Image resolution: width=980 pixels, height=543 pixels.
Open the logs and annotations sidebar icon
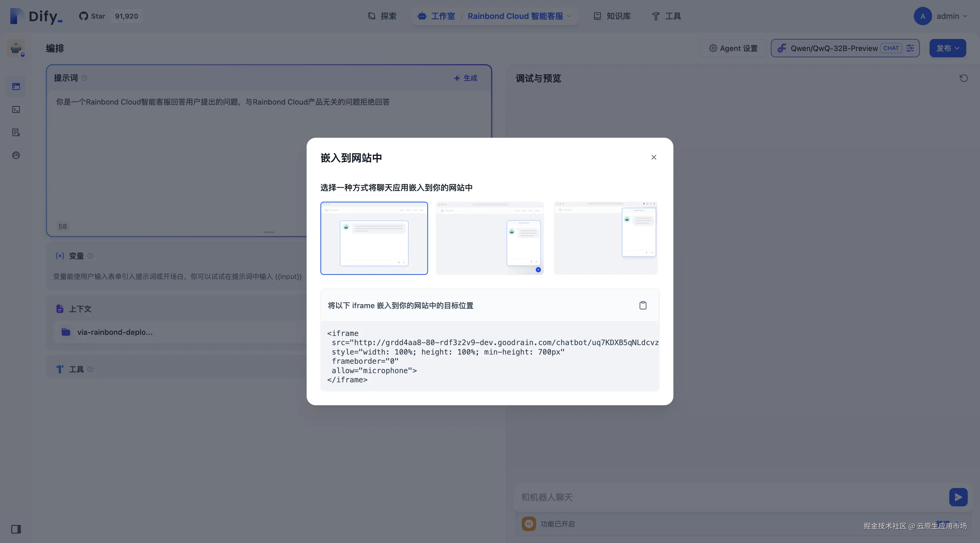coord(16,132)
